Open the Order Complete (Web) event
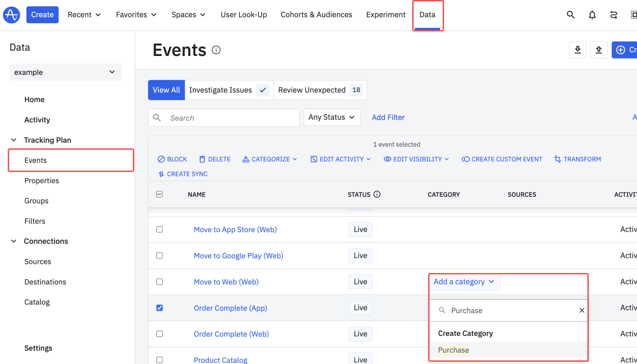Image resolution: width=637 pixels, height=364 pixels. pos(231,334)
